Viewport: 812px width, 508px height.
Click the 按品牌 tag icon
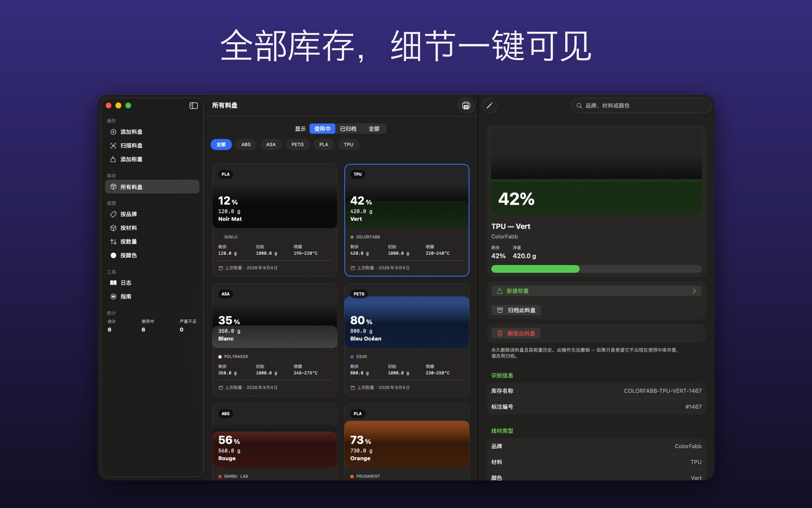[x=113, y=214]
